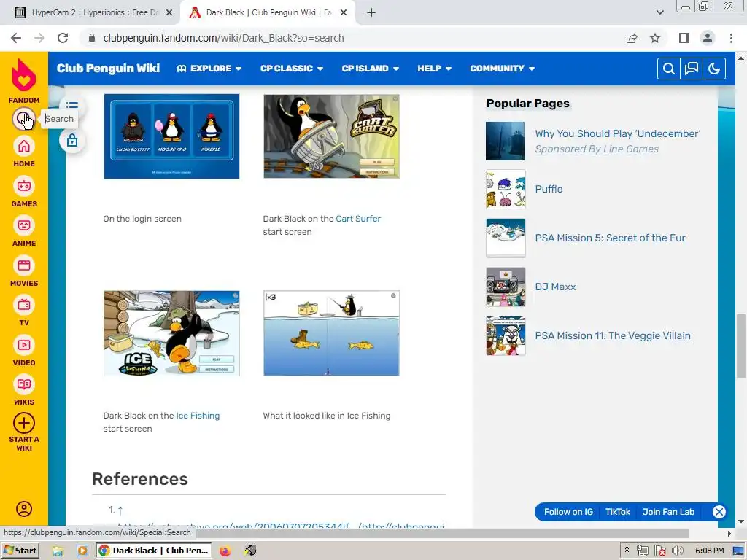Image resolution: width=747 pixels, height=560 pixels.
Task: Open PSA Mission 11: The Veggie Villain
Action: point(613,335)
